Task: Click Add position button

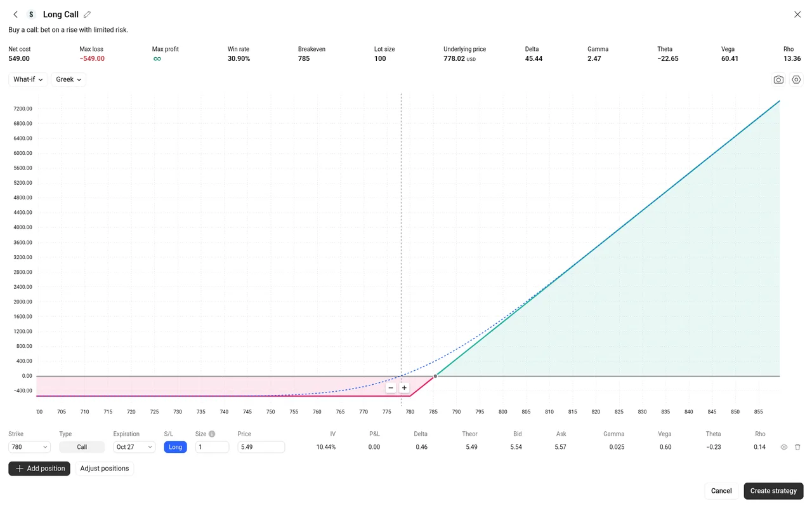Action: tap(39, 469)
